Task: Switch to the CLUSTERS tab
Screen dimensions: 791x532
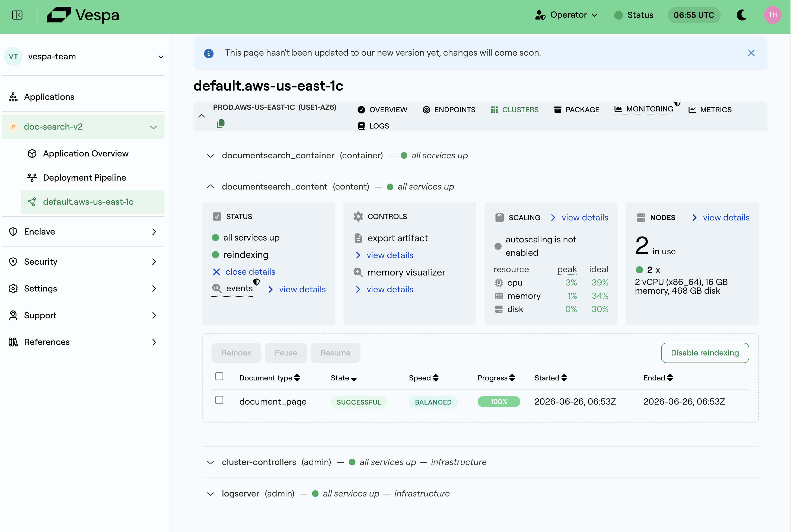Action: tap(514, 110)
